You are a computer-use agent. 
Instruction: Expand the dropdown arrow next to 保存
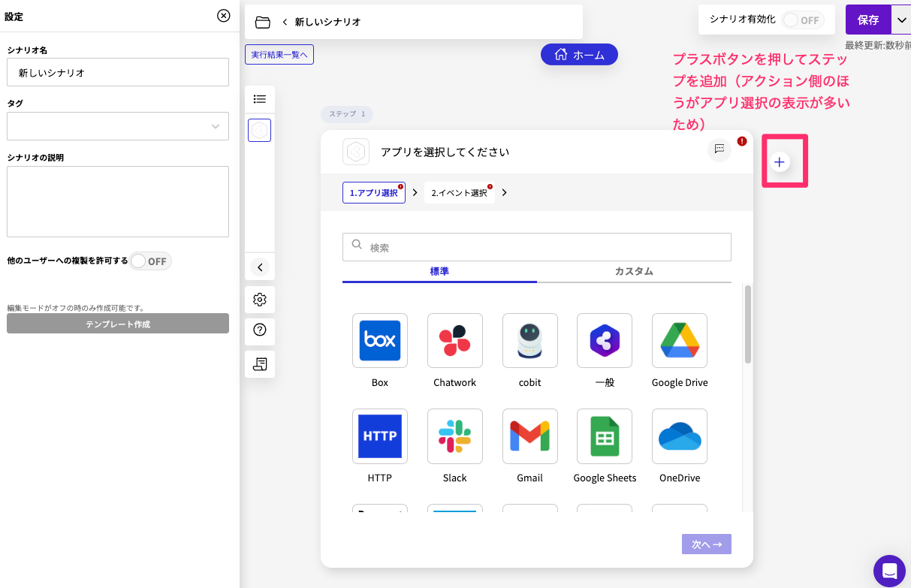pos(902,20)
